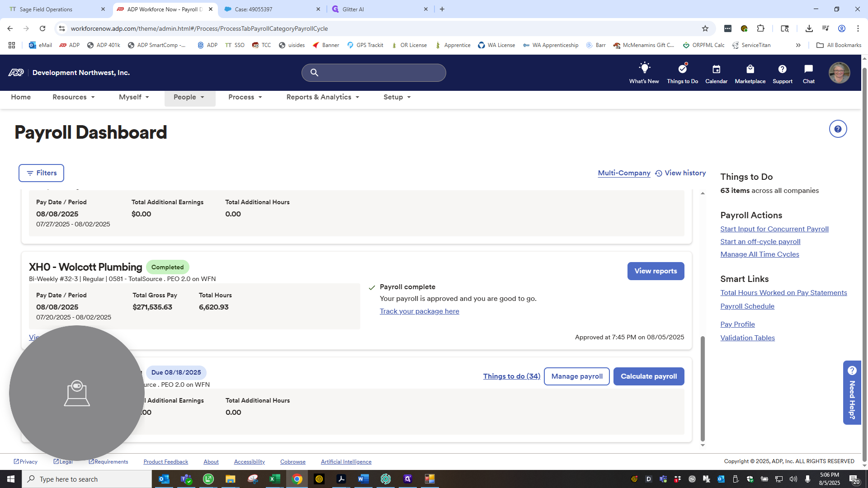
Task: Expand the Process menu dropdown
Action: click(x=245, y=97)
